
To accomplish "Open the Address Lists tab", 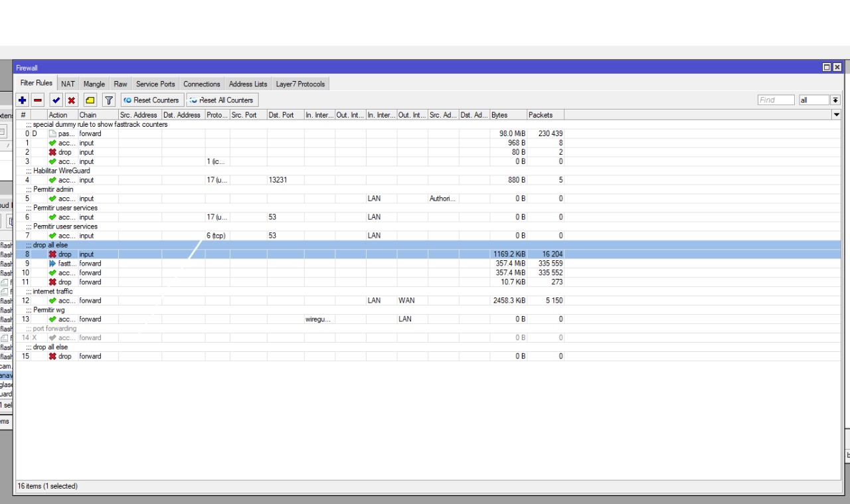I will tap(248, 84).
